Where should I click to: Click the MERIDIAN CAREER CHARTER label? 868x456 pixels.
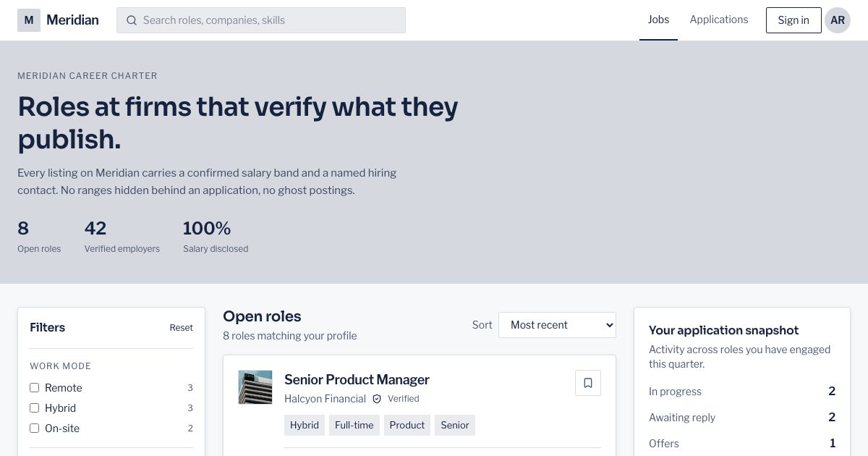pos(88,76)
